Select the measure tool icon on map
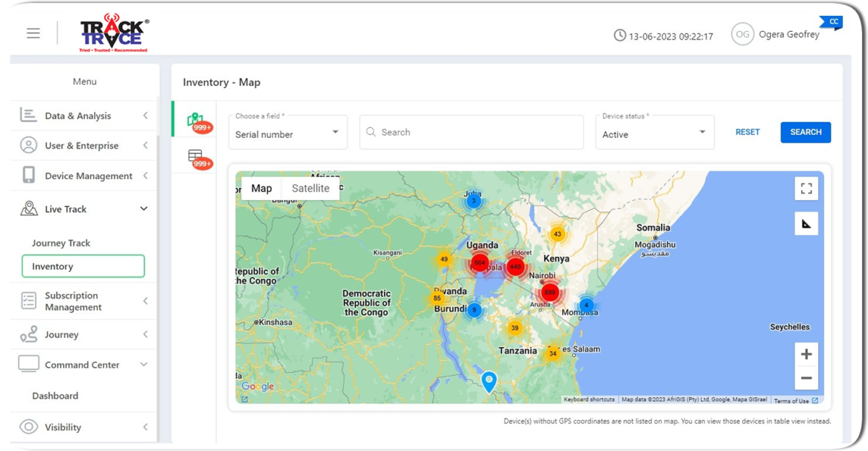The image size is (868, 451). pos(807,224)
